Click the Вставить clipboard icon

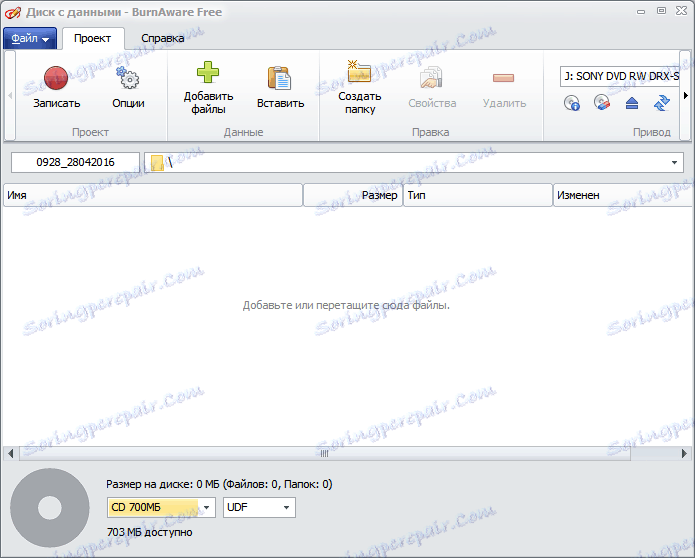280,78
